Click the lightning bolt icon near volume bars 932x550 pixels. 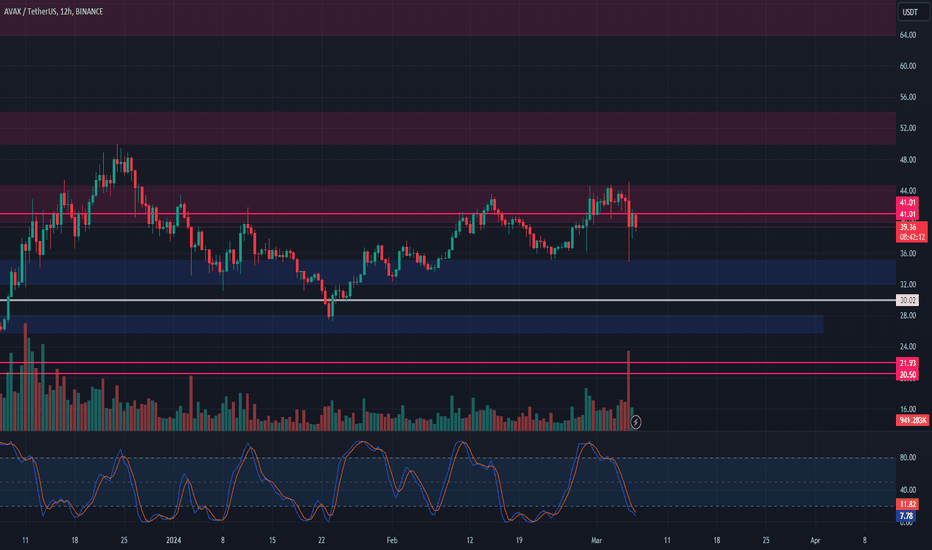(x=635, y=422)
